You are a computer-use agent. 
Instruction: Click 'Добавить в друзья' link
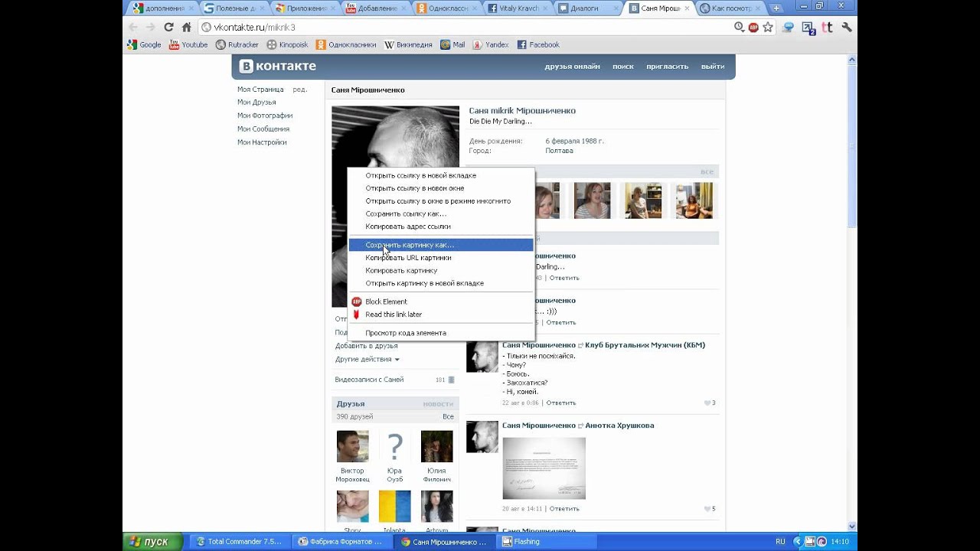point(366,346)
